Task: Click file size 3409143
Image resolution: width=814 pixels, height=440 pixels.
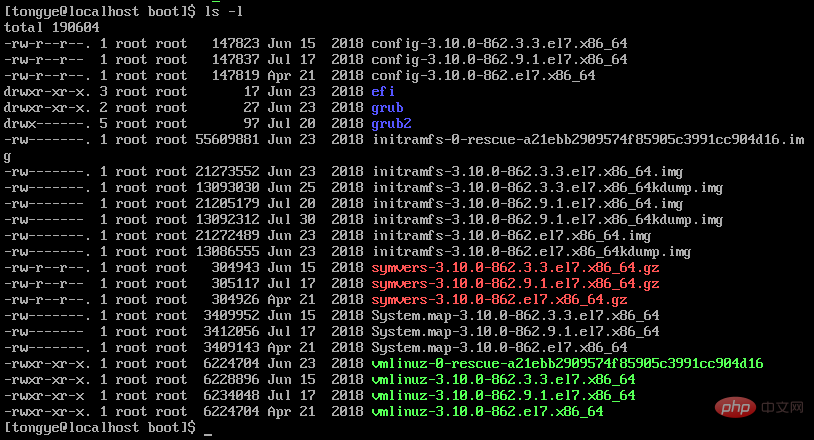Action: pos(232,348)
